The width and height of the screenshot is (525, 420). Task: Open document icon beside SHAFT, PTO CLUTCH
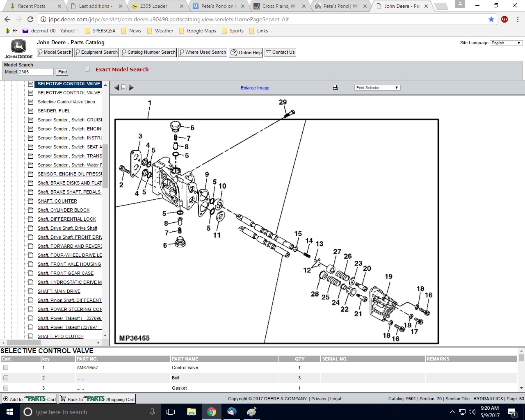point(31,336)
